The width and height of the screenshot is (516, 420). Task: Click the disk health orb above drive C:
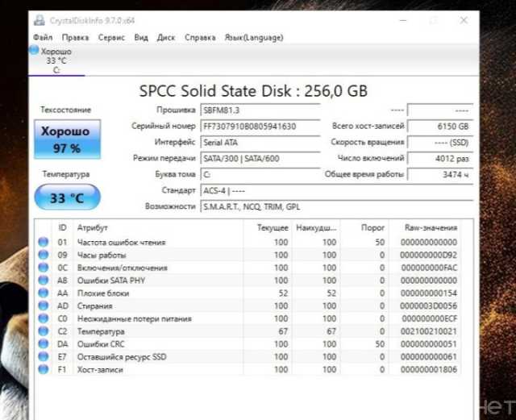click(34, 50)
